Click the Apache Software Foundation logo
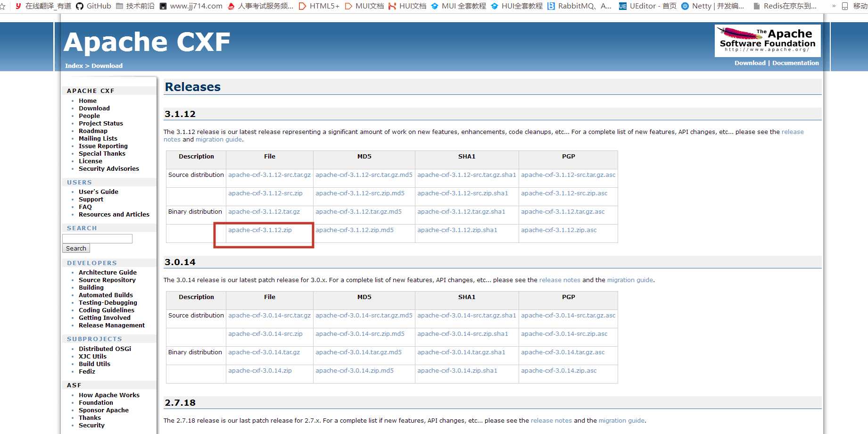Viewport: 868px width, 434px height. pyautogui.click(x=768, y=41)
